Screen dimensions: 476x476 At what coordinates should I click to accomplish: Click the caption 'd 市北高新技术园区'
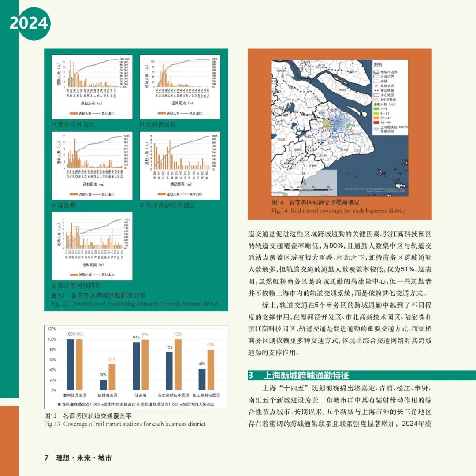coord(167,205)
